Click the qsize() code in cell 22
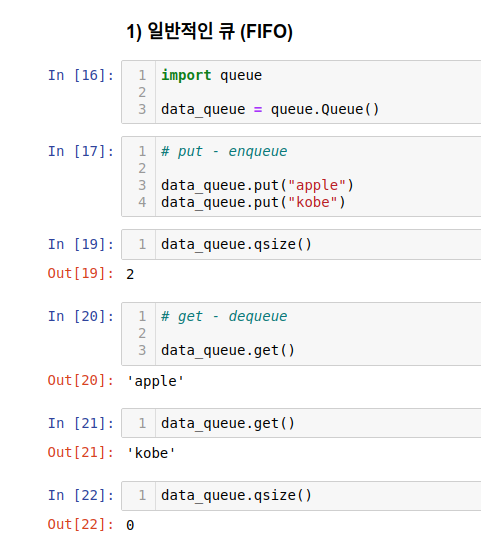Viewport: 481px width, 545px height. pyautogui.click(x=236, y=495)
